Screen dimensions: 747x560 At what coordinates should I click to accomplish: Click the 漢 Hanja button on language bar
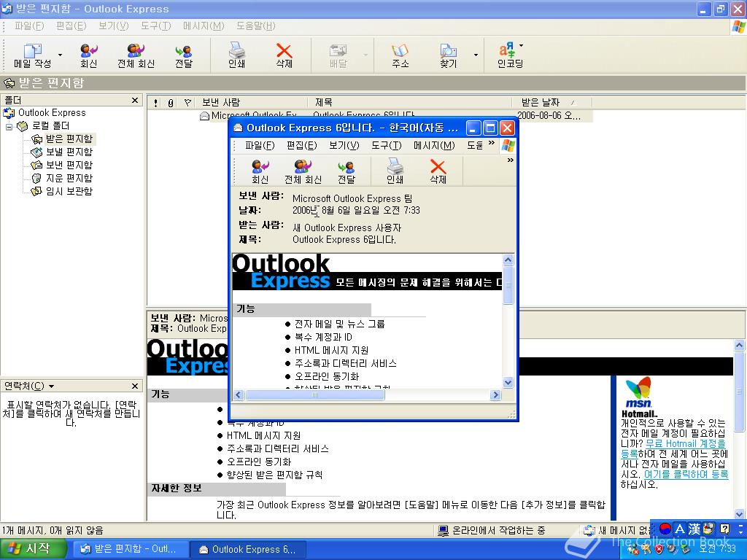click(x=694, y=529)
